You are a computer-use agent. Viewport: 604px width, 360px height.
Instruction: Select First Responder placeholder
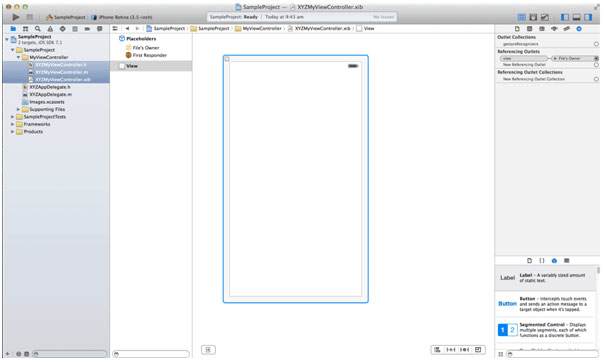[151, 55]
